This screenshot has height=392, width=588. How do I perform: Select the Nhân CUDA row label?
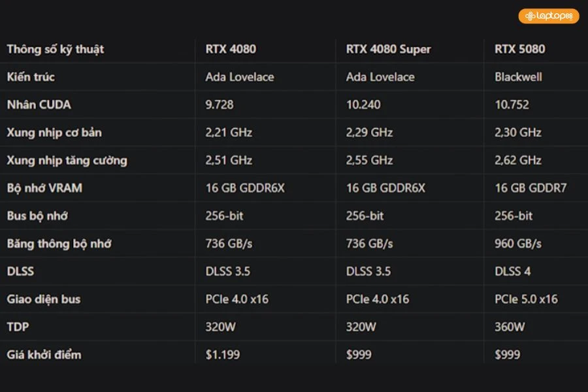39,105
